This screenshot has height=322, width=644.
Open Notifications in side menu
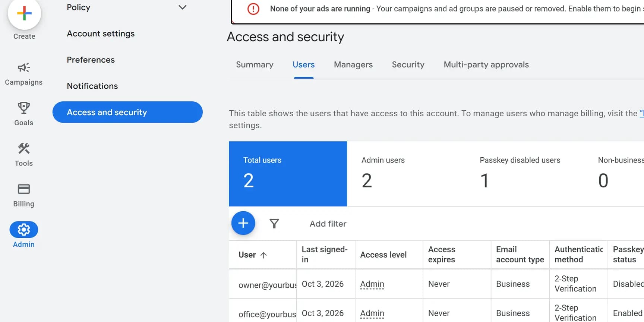[x=92, y=86]
